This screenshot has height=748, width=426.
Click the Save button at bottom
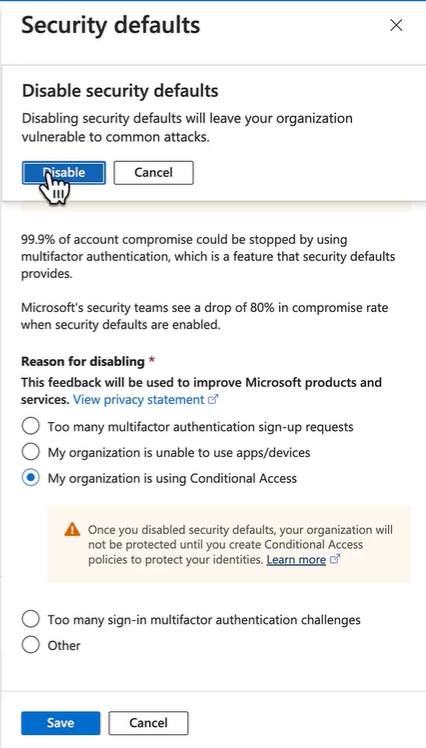click(61, 723)
